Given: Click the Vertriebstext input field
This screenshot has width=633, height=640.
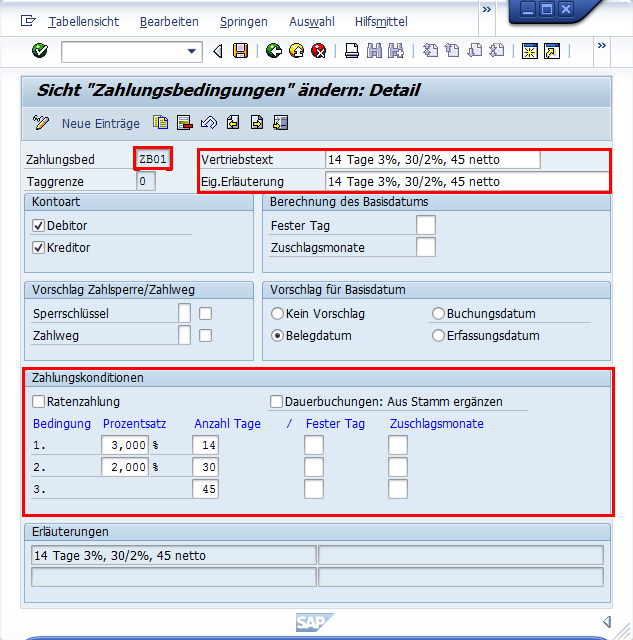Looking at the screenshot, I should [x=433, y=160].
